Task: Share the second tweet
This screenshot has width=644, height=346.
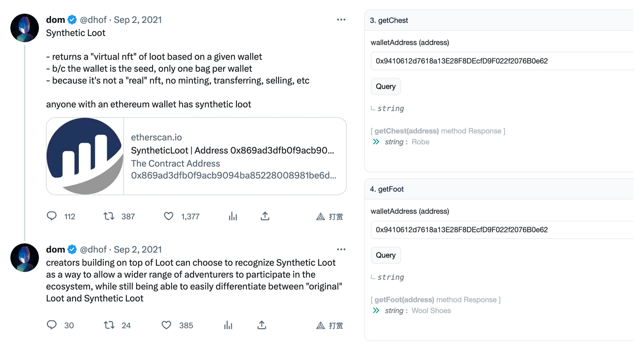Action: [x=262, y=325]
